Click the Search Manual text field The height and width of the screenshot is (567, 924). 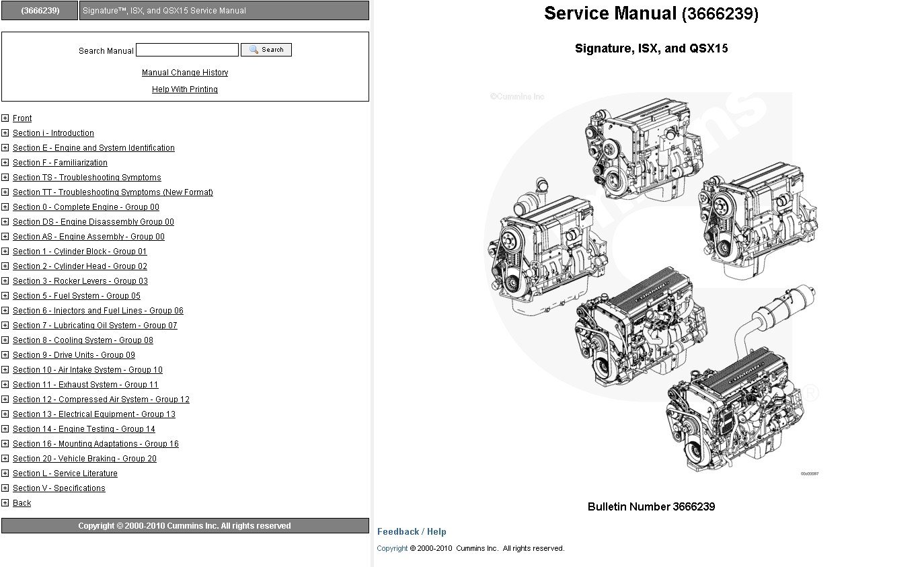[187, 50]
